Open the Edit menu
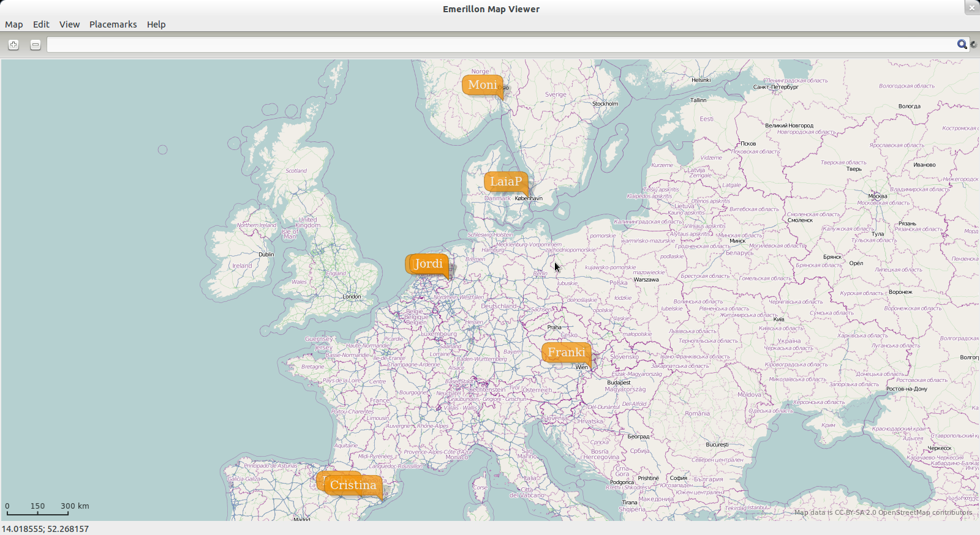 coord(41,24)
